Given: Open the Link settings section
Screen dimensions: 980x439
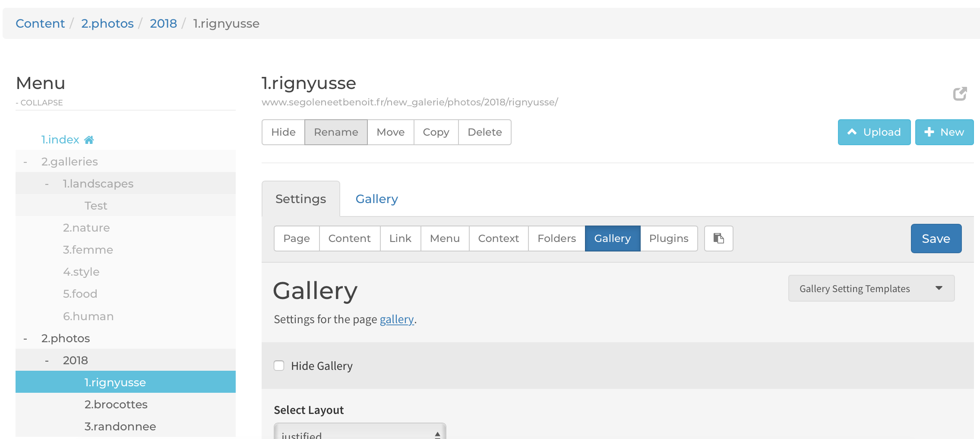Looking at the screenshot, I should (x=400, y=238).
